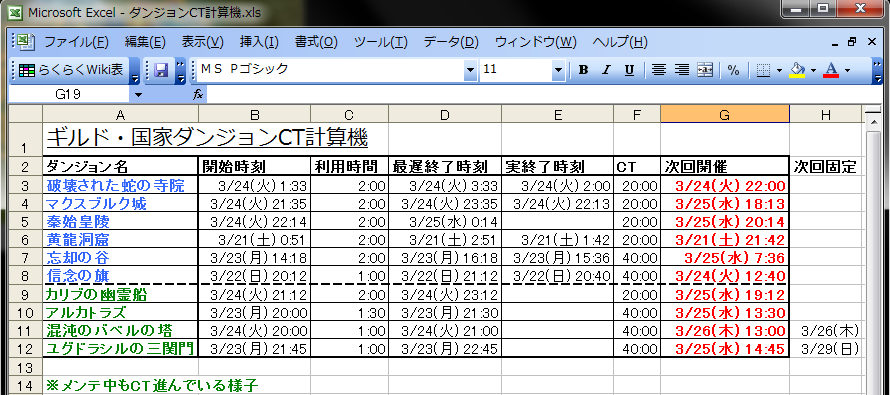Viewport: 890px width, 395px height.
Task: Select the 3/29(日) cell in column H
Action: 826,349
